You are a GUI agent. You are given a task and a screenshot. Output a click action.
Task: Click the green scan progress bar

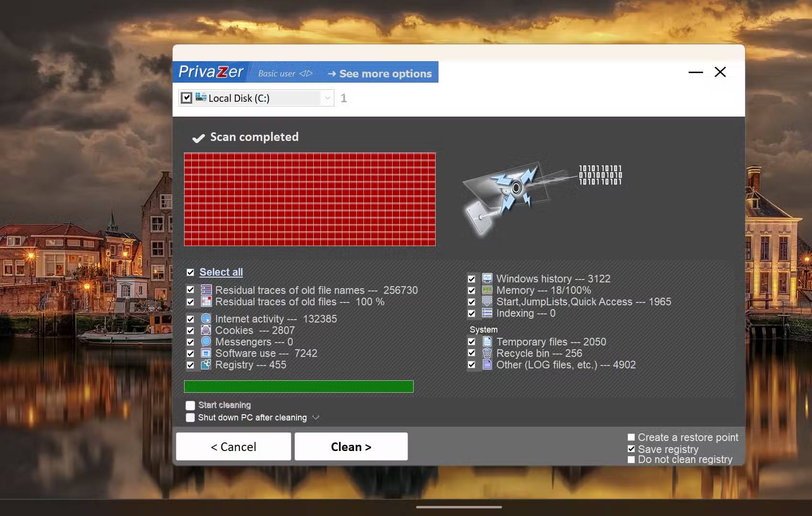[x=299, y=387]
